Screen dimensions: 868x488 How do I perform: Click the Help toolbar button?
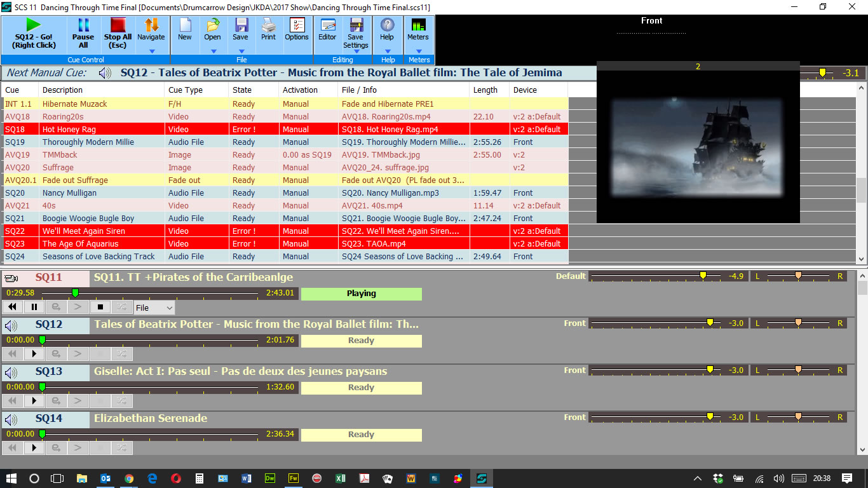coord(387,30)
